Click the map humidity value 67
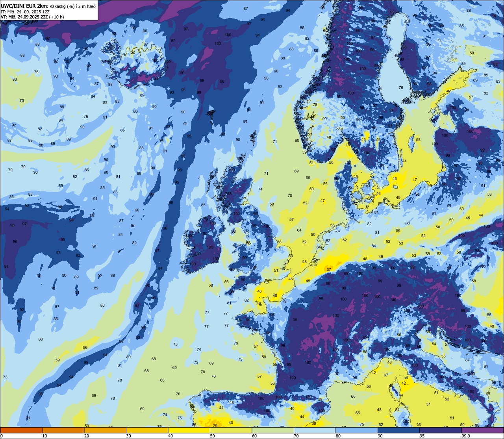Image resolution: width=504 pixels, height=439 pixels. [x=386, y=375]
